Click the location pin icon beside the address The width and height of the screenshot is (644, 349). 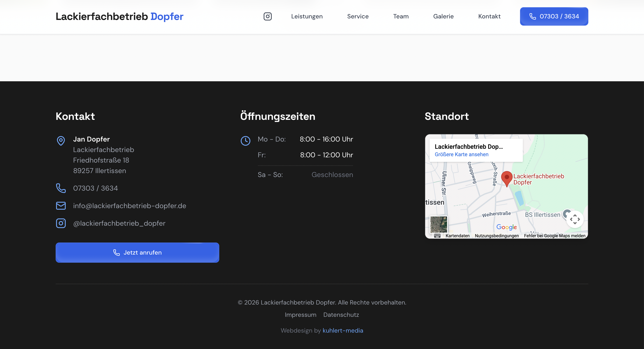[61, 141]
